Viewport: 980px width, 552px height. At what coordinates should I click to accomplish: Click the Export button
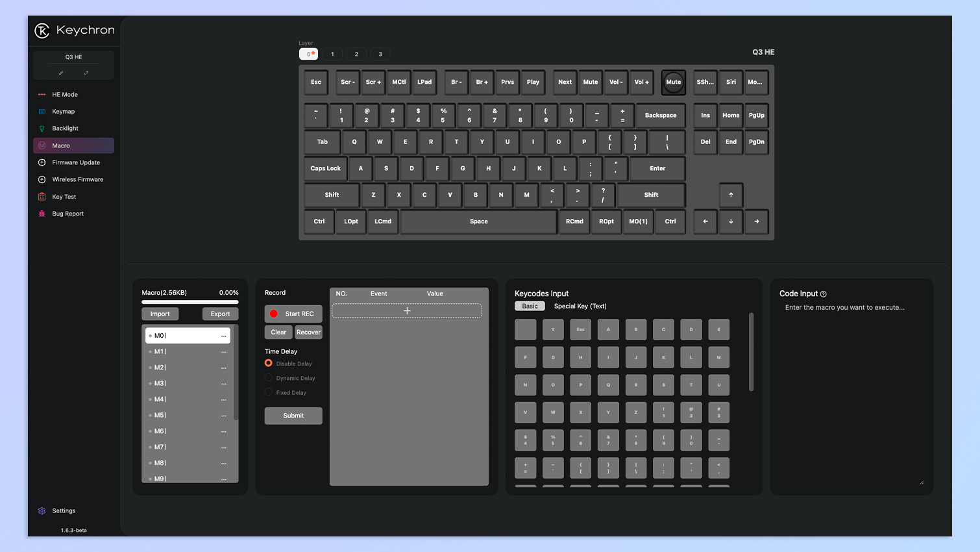220,314
